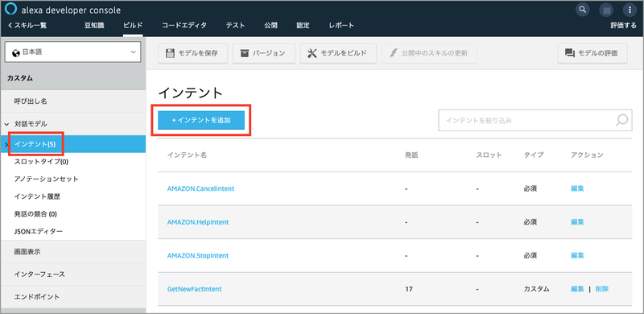Click the カスタム section header
The image size is (644, 314).
pyautogui.click(x=73, y=78)
